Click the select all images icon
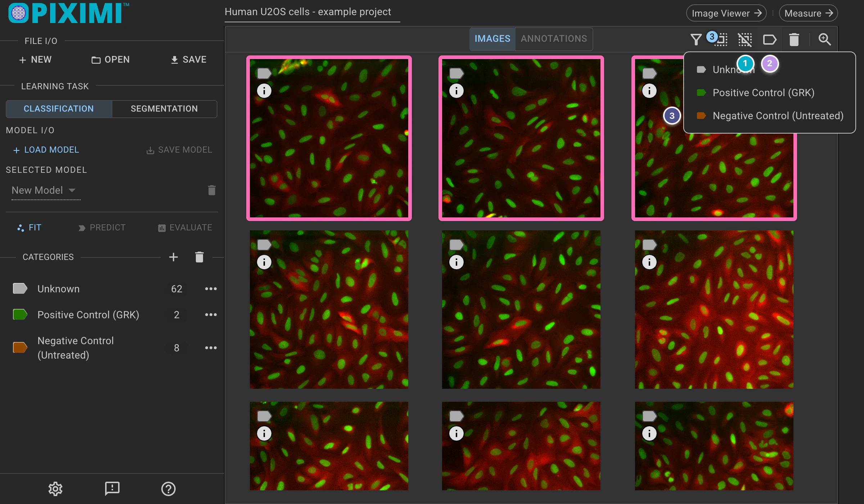This screenshot has height=504, width=864. coord(721,40)
